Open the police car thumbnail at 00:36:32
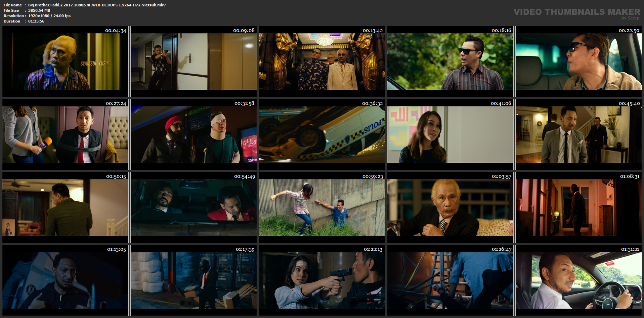This screenshot has width=644, height=318. pos(322,134)
